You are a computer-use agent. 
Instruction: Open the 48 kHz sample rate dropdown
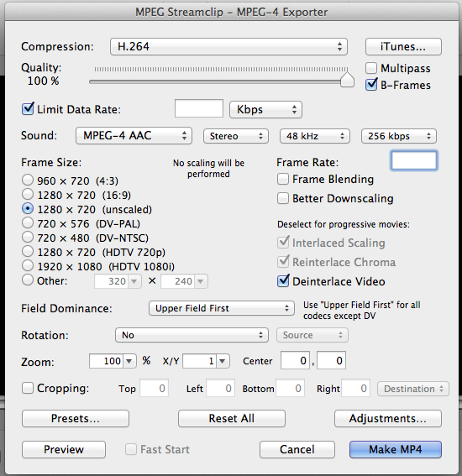point(315,136)
